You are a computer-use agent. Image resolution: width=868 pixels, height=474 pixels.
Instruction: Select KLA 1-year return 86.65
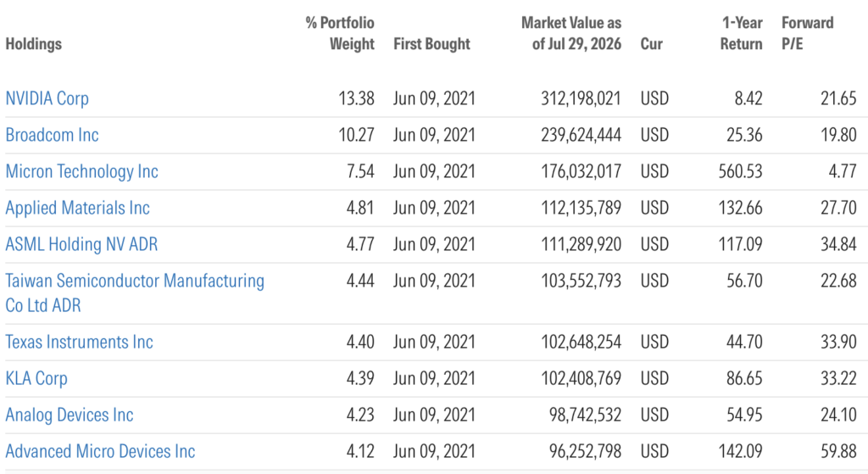point(744,379)
